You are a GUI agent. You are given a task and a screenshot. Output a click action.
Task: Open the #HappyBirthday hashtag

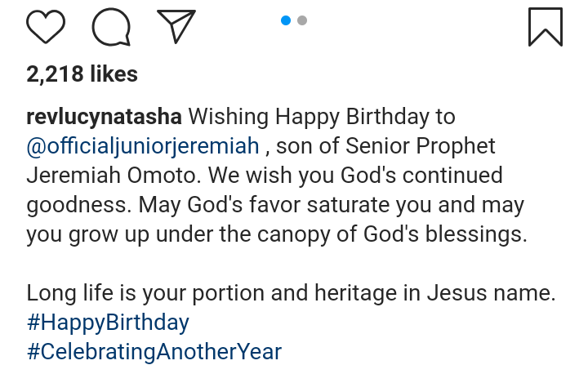[108, 323]
